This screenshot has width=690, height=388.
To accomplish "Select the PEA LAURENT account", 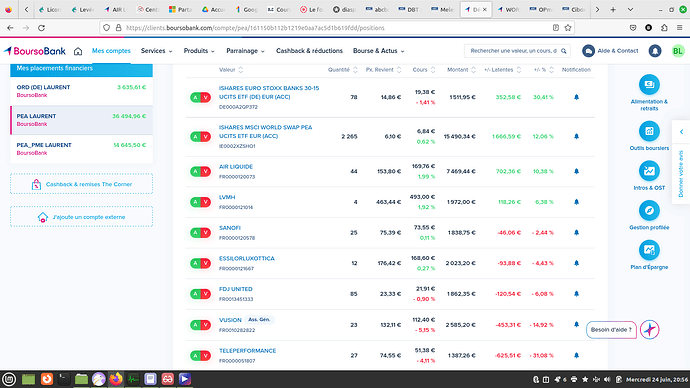I will click(x=81, y=120).
